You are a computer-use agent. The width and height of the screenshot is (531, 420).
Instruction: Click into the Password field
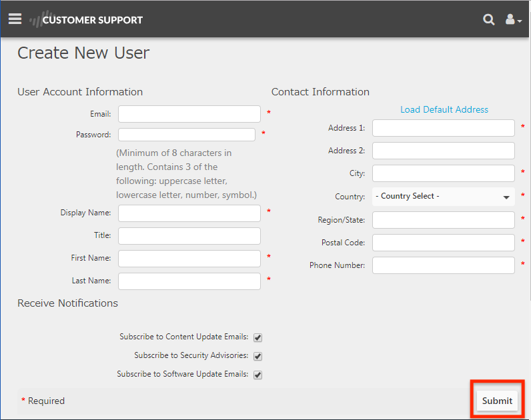(187, 135)
